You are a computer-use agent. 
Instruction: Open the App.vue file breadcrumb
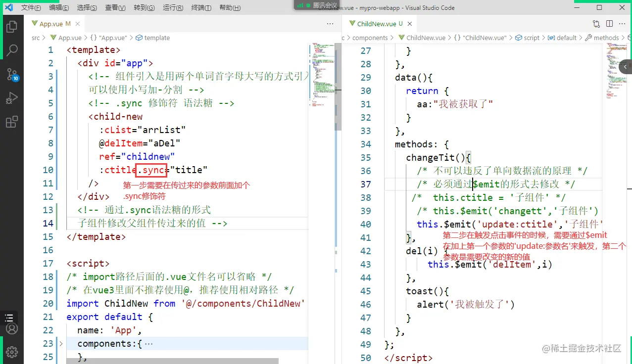click(65, 38)
